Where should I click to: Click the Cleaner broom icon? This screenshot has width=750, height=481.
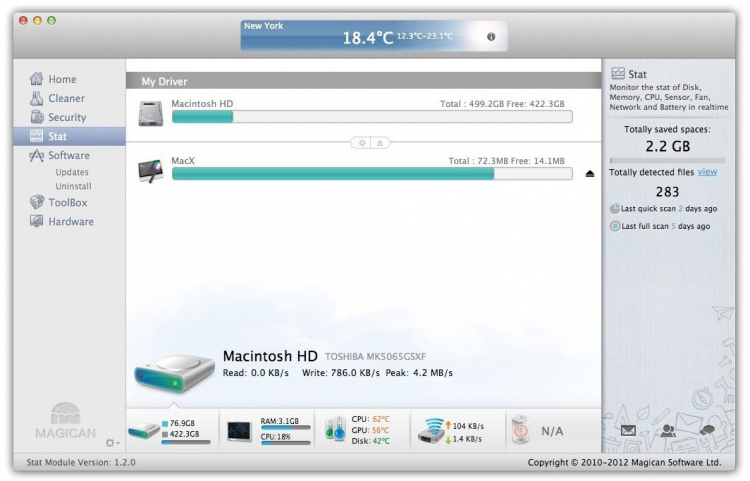pyautogui.click(x=36, y=98)
